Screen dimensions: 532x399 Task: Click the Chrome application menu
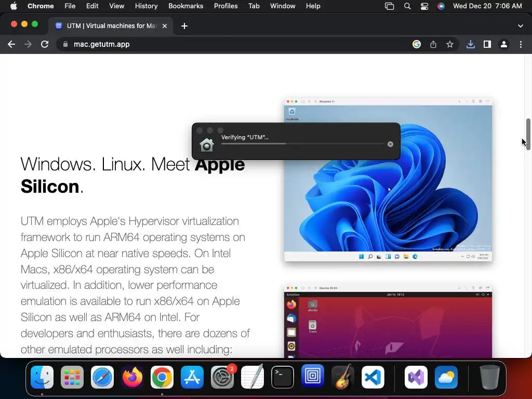coord(41,6)
